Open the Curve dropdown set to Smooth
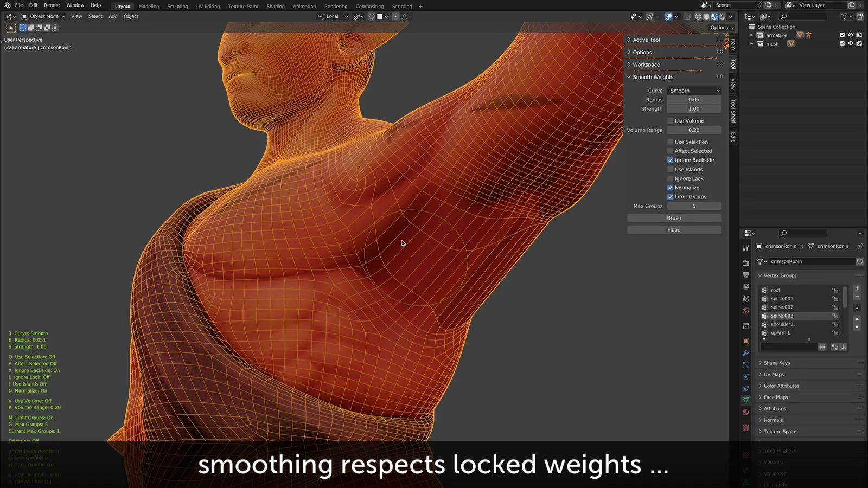This screenshot has width=868, height=488. (694, 90)
